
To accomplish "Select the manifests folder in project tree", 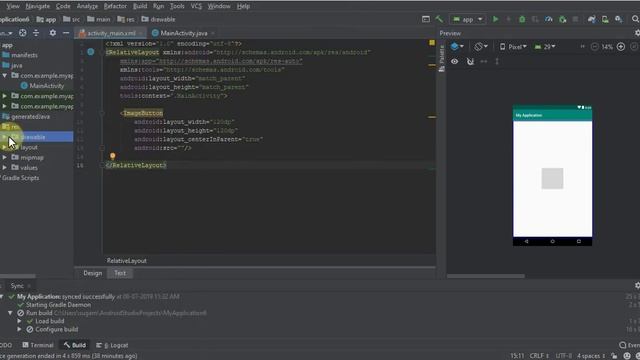I will point(20,55).
